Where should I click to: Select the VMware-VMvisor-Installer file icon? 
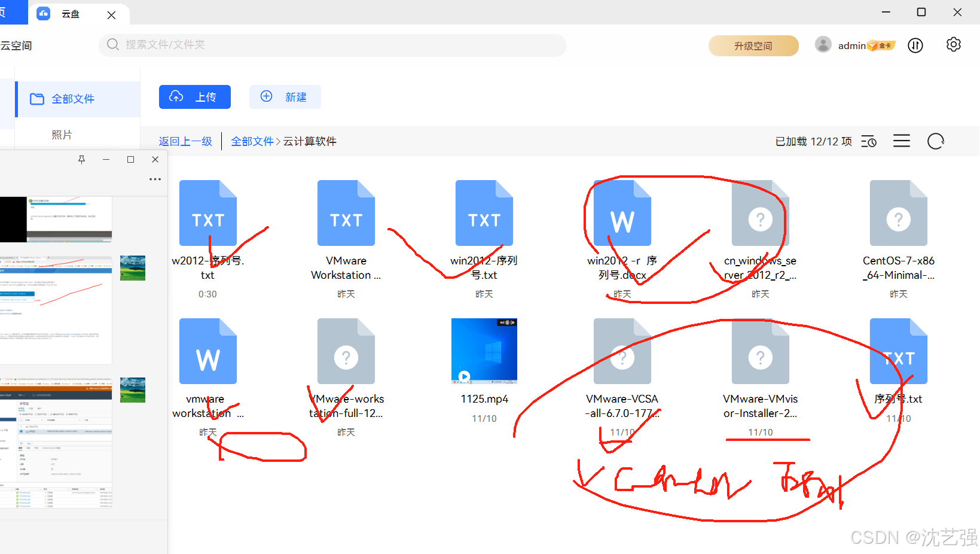point(761,351)
